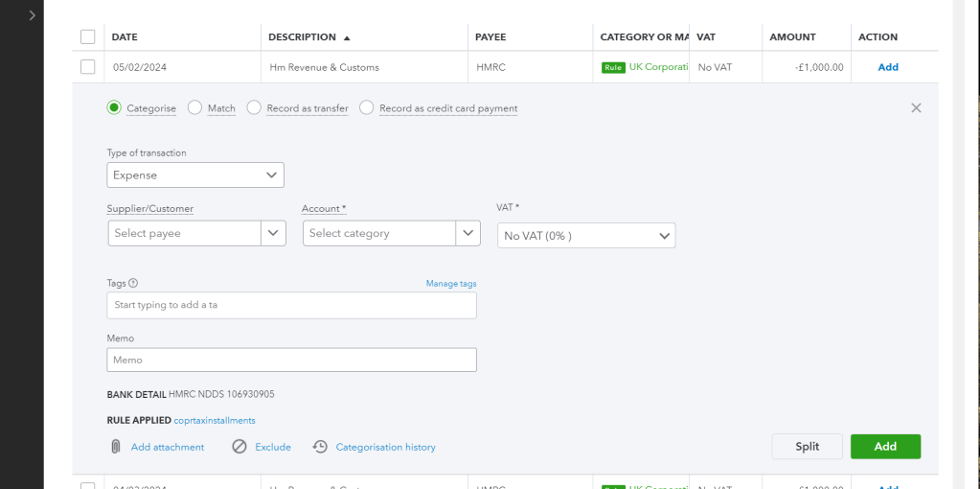Open the Select category dropdown arrow
This screenshot has height=489, width=980.
coord(468,233)
